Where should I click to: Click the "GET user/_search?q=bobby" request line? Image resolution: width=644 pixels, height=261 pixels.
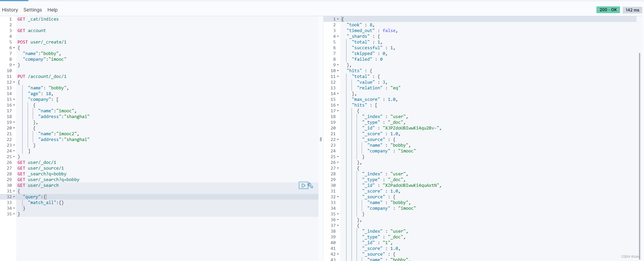tap(49, 180)
